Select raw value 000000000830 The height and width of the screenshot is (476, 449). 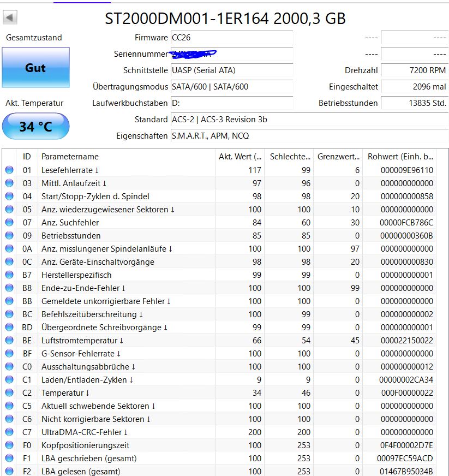(407, 261)
